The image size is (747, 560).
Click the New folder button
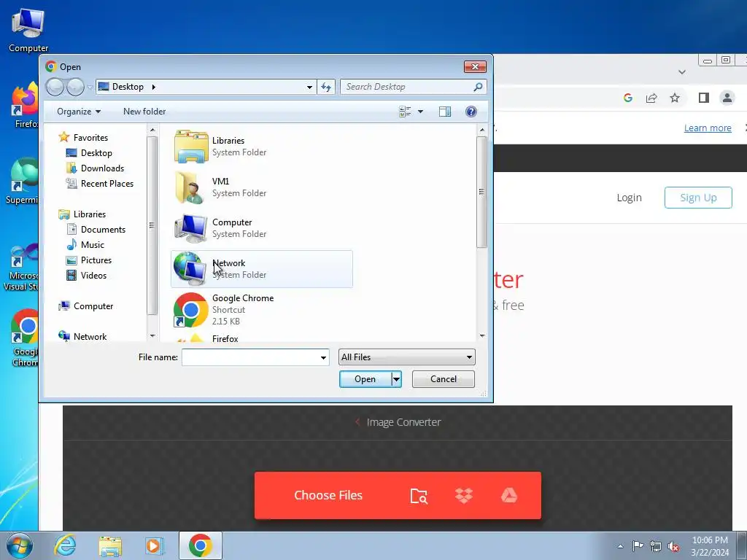[144, 112]
